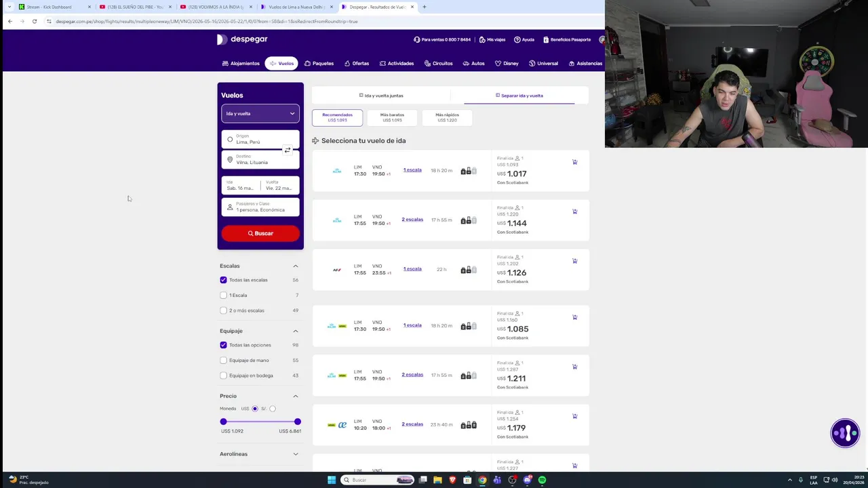This screenshot has width=868, height=488.
Task: Open 2 escalas link on US$ 1.179 flight
Action: point(412,424)
